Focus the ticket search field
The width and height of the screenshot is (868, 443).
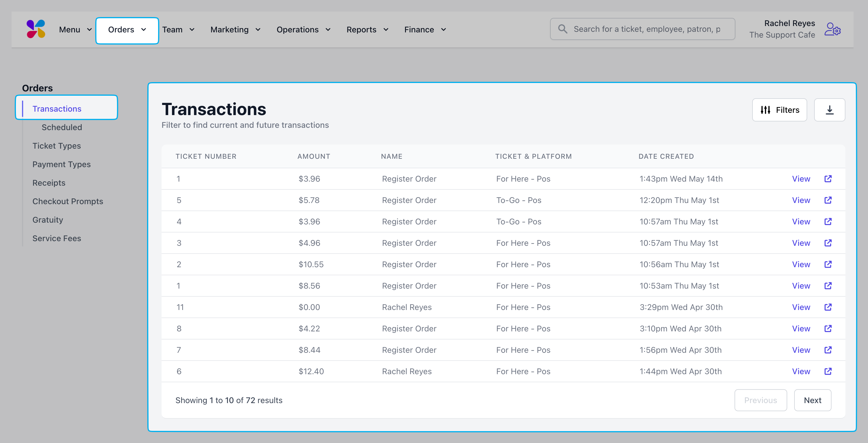(x=647, y=29)
